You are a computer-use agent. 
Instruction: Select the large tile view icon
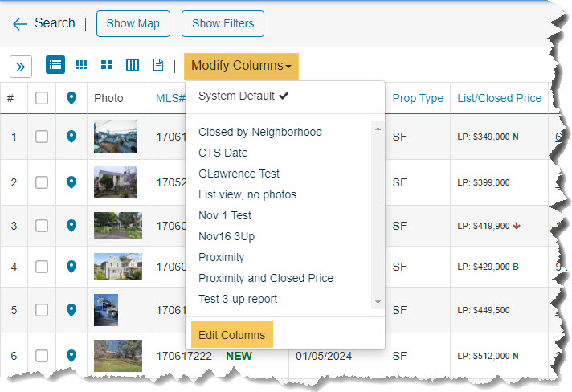(x=107, y=65)
